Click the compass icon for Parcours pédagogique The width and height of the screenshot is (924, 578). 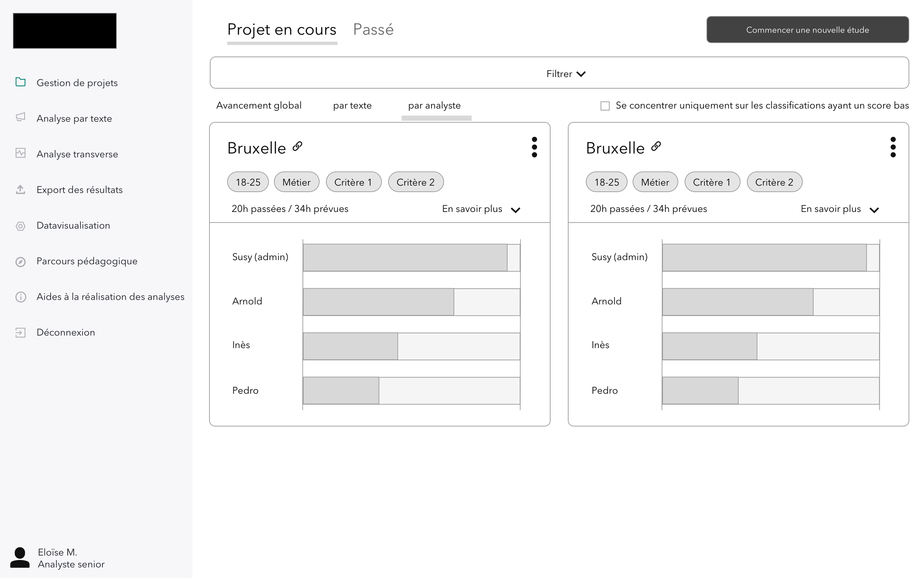coord(20,262)
